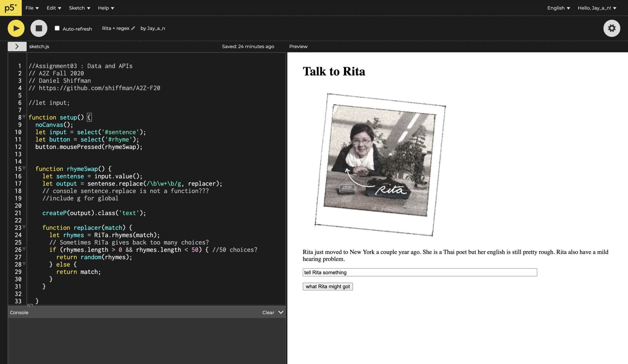Enable the Auto-refresh checkbox
The width and height of the screenshot is (628, 364).
click(57, 28)
